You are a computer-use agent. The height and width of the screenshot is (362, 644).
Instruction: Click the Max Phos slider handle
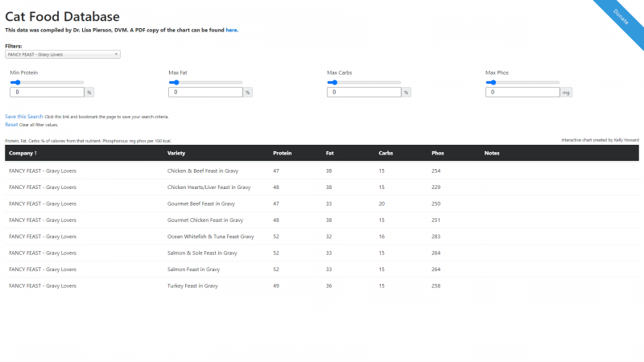tap(493, 82)
